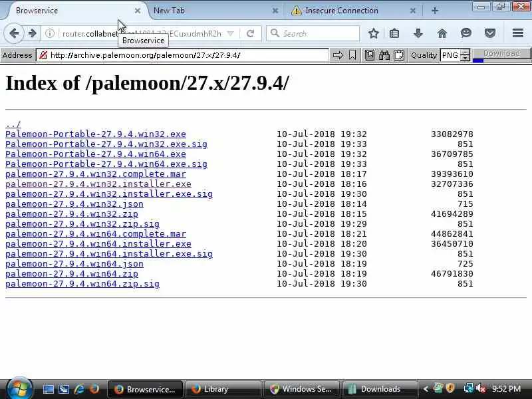Open Firefox downloads arrow icon
The height and width of the screenshot is (399, 532).
pyautogui.click(x=418, y=33)
